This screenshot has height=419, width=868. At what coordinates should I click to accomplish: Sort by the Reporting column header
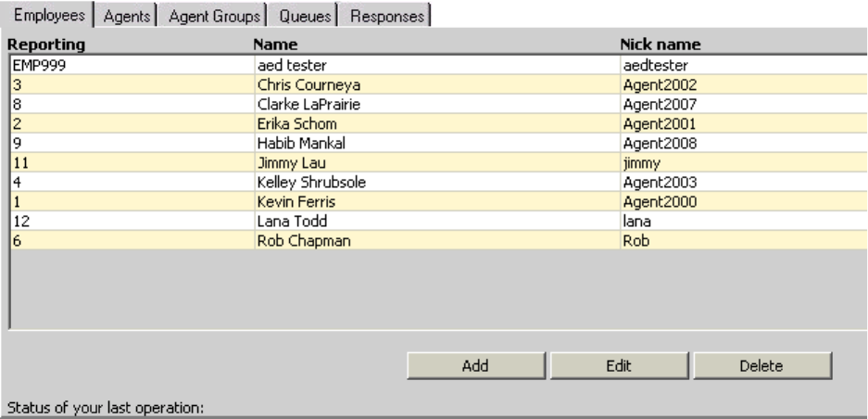(x=46, y=44)
